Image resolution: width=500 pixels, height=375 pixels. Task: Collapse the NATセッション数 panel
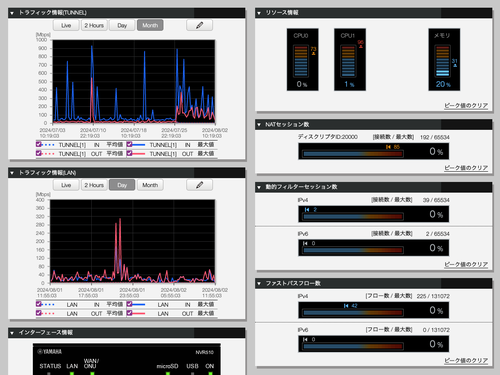(x=259, y=125)
